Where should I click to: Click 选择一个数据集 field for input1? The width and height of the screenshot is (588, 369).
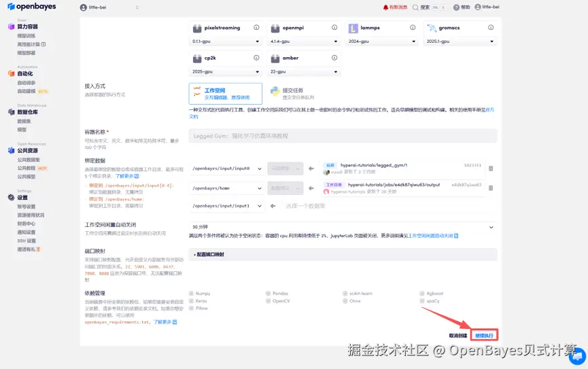coord(388,206)
